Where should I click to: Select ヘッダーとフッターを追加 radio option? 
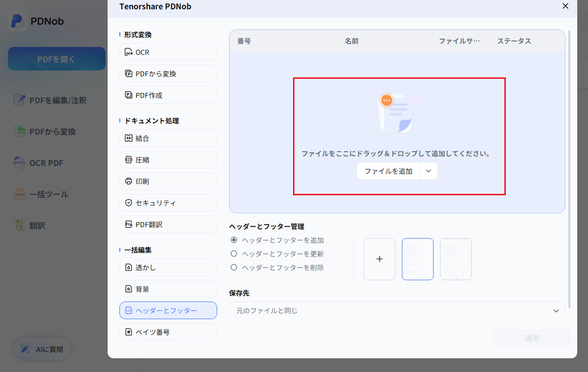(234, 240)
